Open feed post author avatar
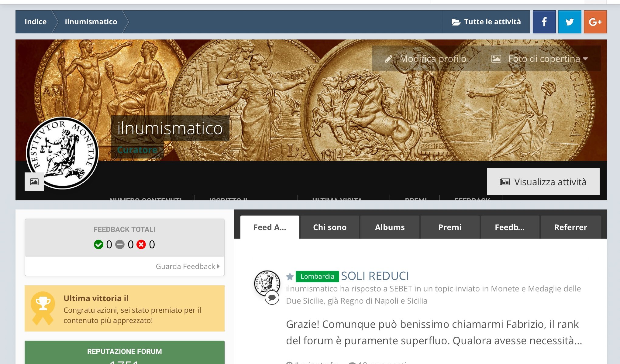 [x=267, y=283]
